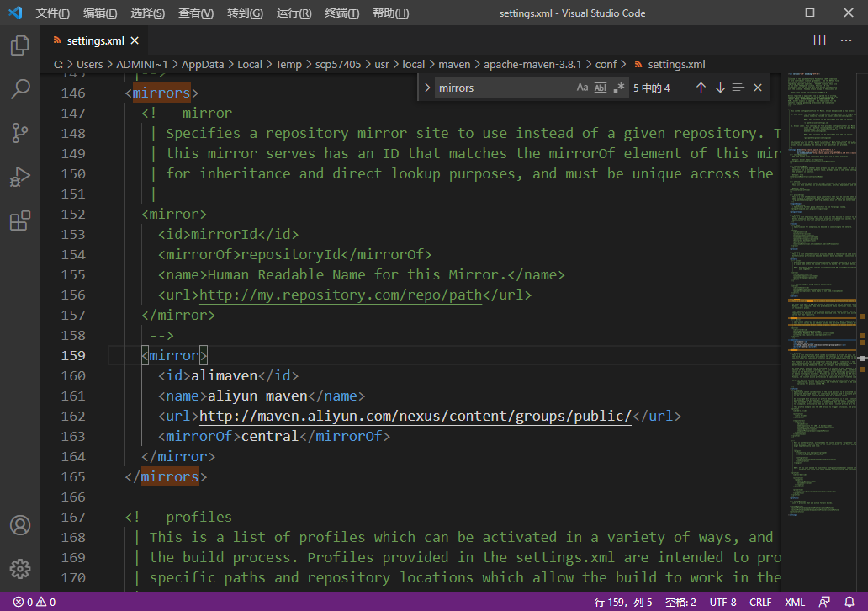Screen dimensions: 868x611
Task: Open the Search view in activity bar
Action: [20, 89]
